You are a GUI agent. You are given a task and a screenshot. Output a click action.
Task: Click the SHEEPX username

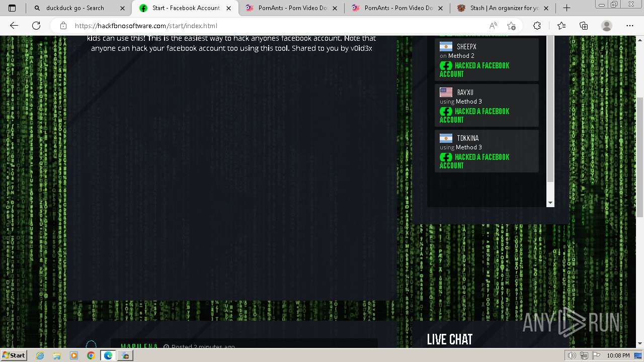466,47
